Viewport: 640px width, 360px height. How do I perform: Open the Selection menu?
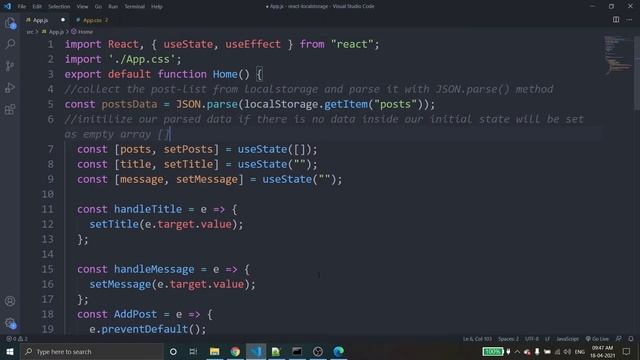[x=59, y=7]
